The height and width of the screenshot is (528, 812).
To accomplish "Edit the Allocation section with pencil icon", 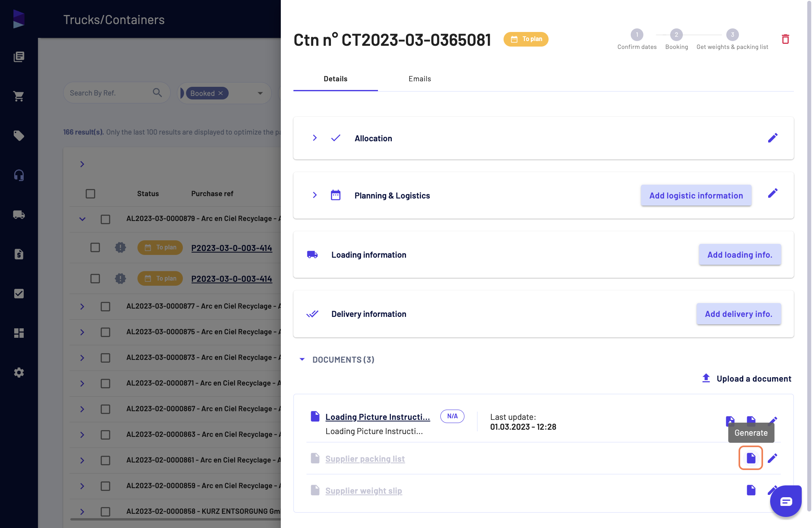I will tap(773, 138).
